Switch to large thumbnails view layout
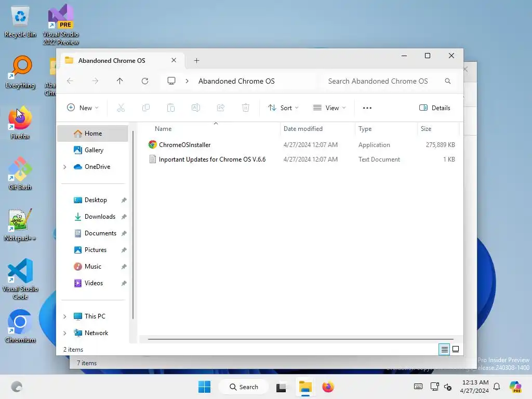Screen dimensions: 532x399 [456, 349]
